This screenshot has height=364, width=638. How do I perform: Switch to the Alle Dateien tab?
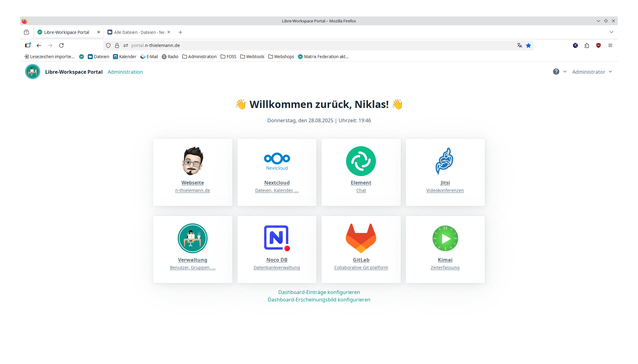pos(137,32)
